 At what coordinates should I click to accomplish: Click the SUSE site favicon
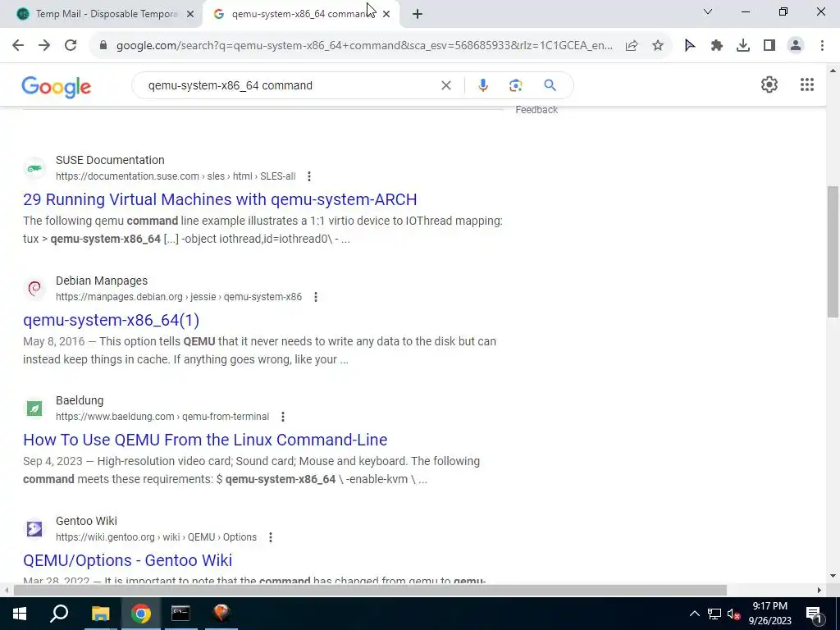pos(34,168)
